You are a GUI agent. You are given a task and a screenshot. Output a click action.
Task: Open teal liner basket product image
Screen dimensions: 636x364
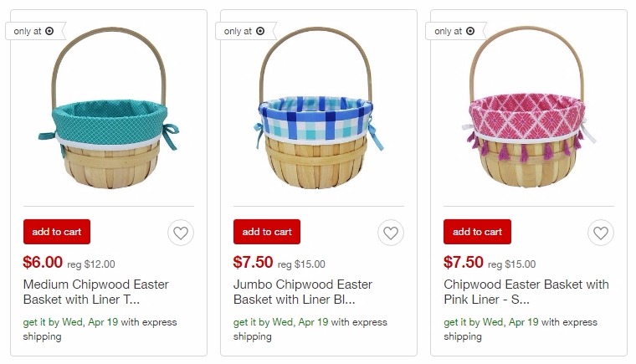(109, 108)
